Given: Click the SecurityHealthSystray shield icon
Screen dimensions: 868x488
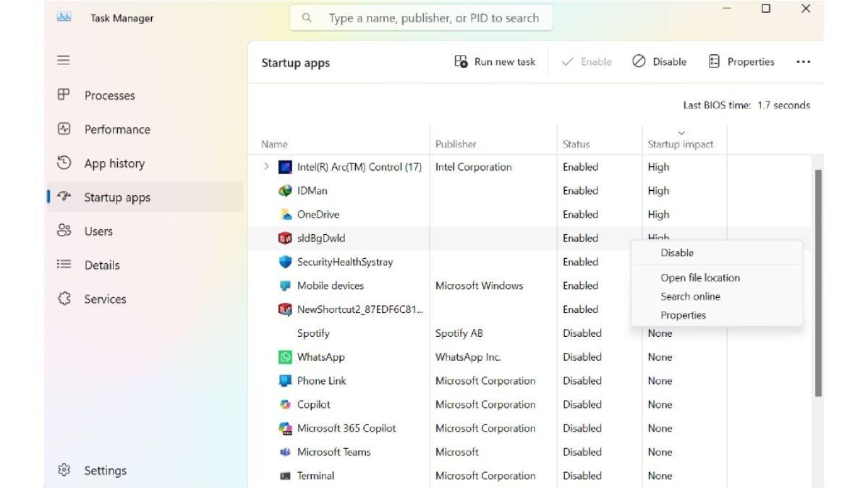Looking at the screenshot, I should 285,262.
